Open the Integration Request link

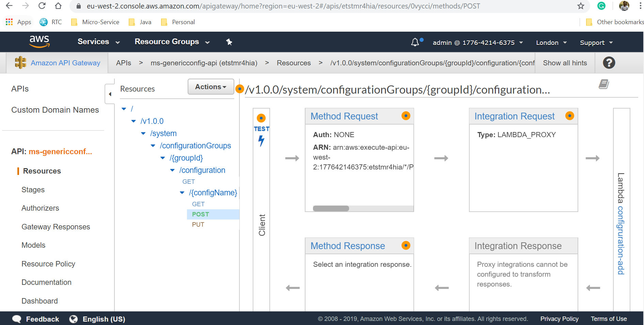pos(514,116)
